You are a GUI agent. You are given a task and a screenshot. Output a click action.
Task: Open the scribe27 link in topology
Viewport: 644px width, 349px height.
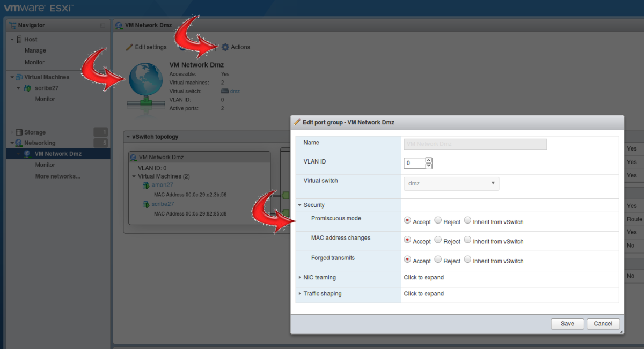(163, 204)
